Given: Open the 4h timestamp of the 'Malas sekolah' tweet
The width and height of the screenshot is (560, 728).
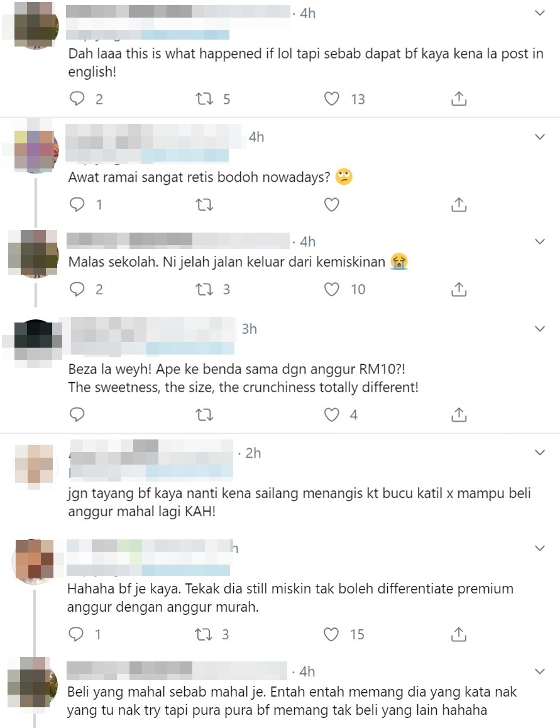Looking at the screenshot, I should 307,242.
